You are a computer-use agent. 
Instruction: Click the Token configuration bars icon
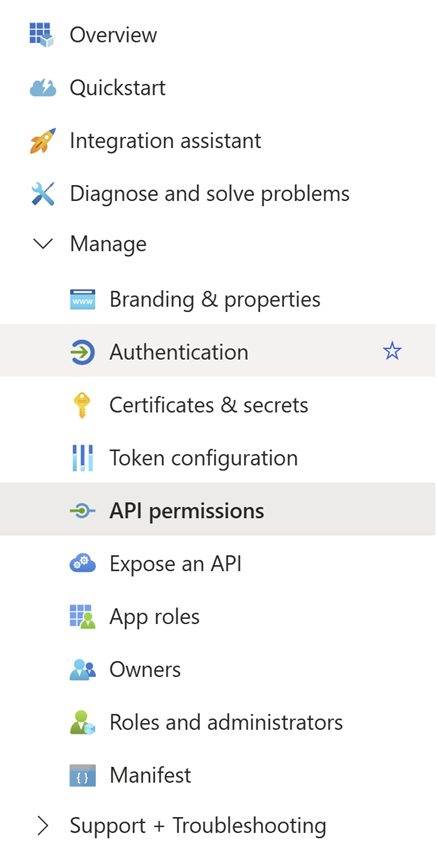click(83, 458)
